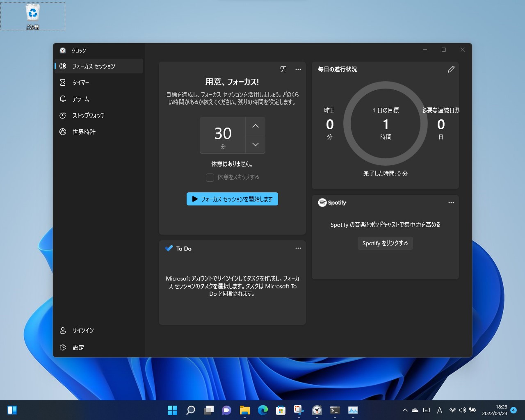Image resolution: width=525 pixels, height=420 pixels.
Task: Open the 世界時計 (World Clock) view
Action: click(x=84, y=132)
